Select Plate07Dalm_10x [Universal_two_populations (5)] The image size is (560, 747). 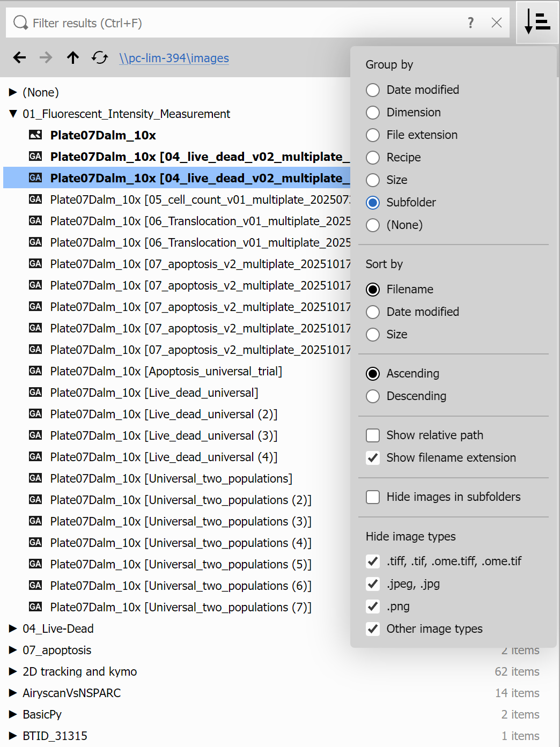coord(181,564)
